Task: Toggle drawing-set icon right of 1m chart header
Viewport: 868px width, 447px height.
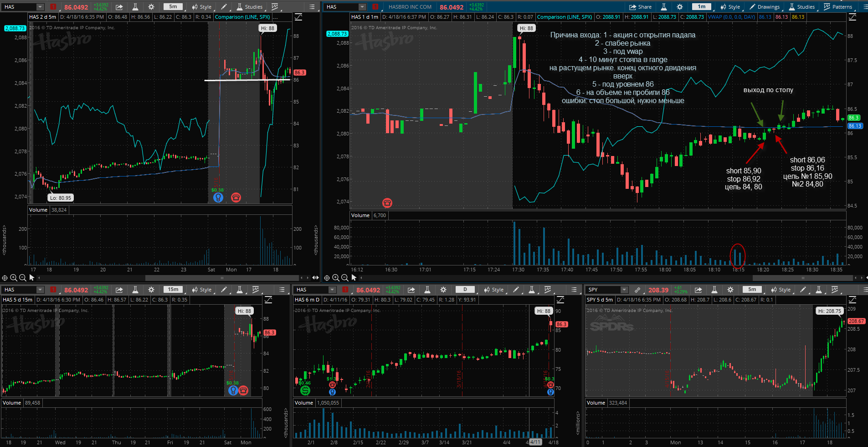Action: point(852,17)
